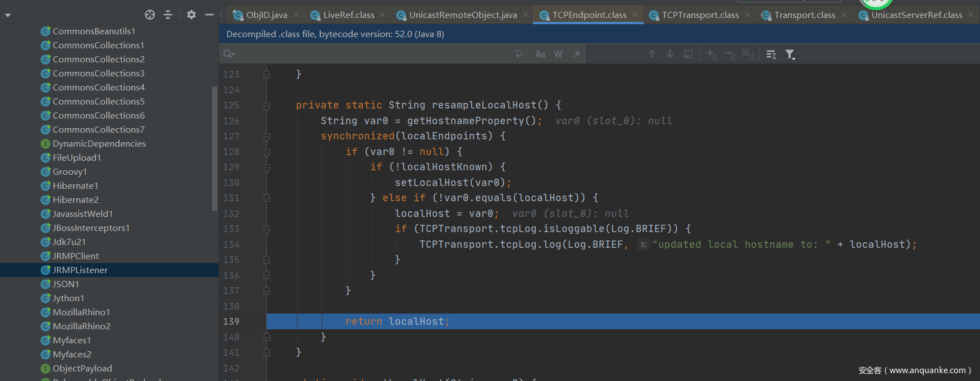Image resolution: width=980 pixels, height=381 pixels.
Task: Select JRMPClient in project tree
Action: (x=75, y=256)
